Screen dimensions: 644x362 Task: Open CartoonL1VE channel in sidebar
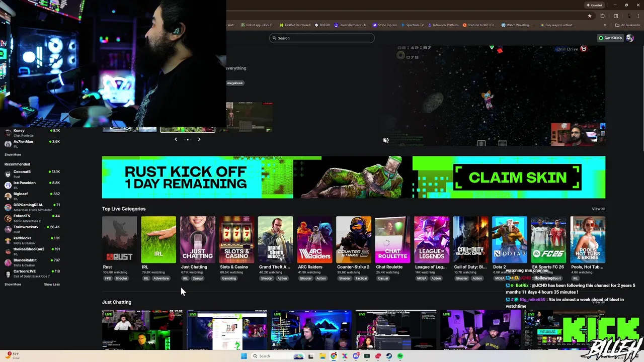pyautogui.click(x=32, y=274)
